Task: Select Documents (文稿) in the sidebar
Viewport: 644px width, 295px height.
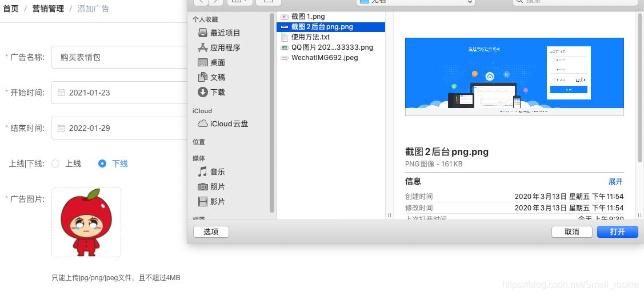Action: [x=217, y=78]
